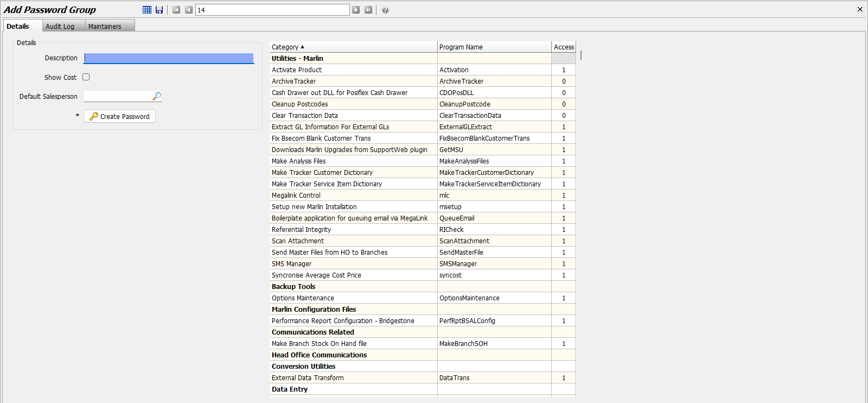Viewport: 868px width, 403px height.
Task: Open the help icon
Action: [x=385, y=10]
